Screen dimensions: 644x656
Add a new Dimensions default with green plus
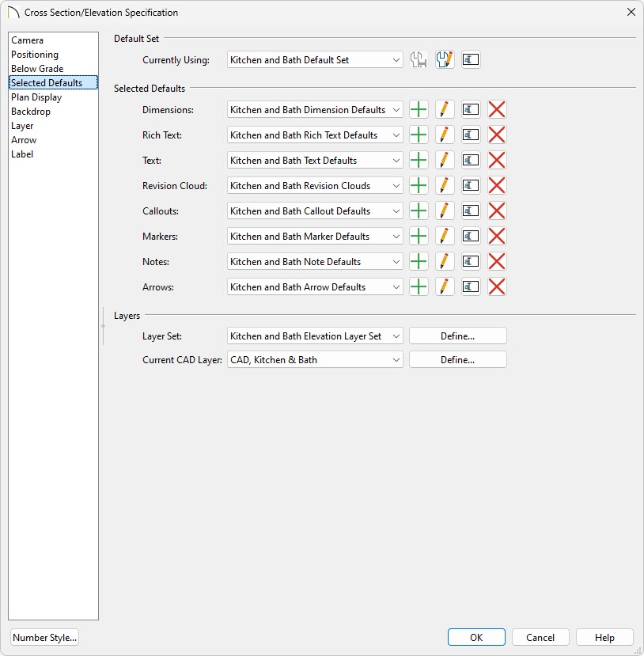(419, 110)
